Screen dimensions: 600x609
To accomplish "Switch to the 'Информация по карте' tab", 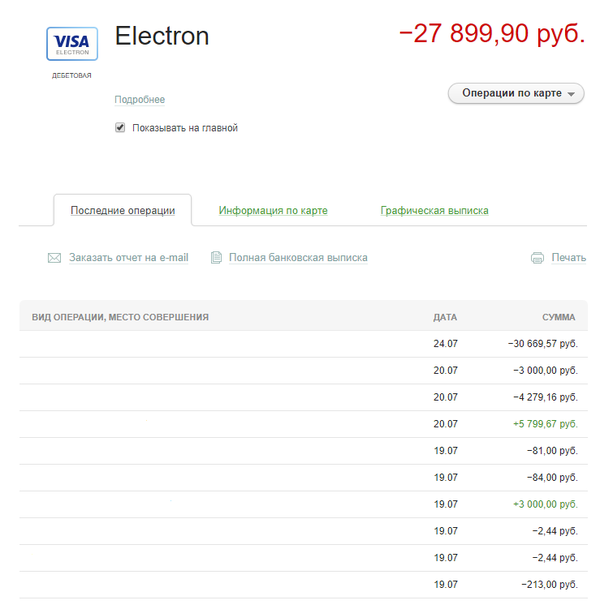I will pos(273,211).
